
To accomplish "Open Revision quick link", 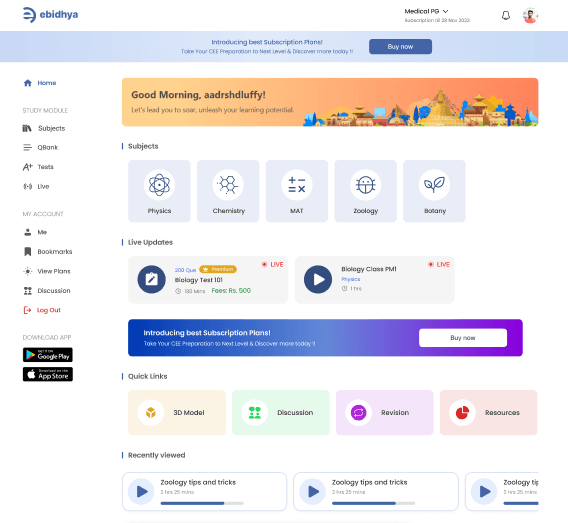I will click(385, 413).
